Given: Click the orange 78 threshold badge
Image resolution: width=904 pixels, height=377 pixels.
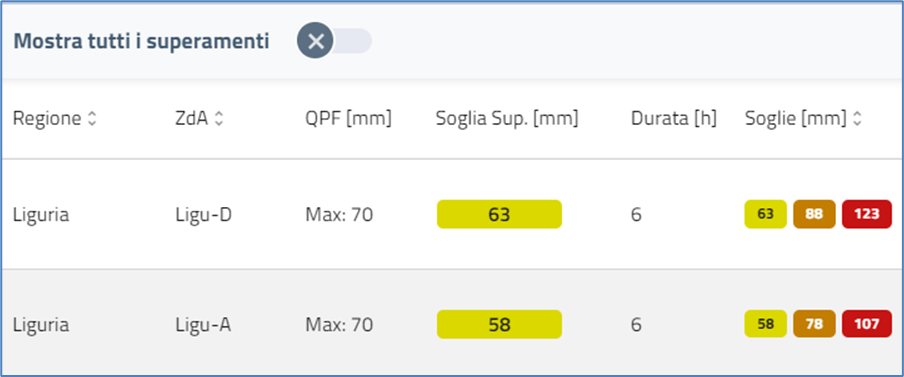Looking at the screenshot, I should (814, 325).
